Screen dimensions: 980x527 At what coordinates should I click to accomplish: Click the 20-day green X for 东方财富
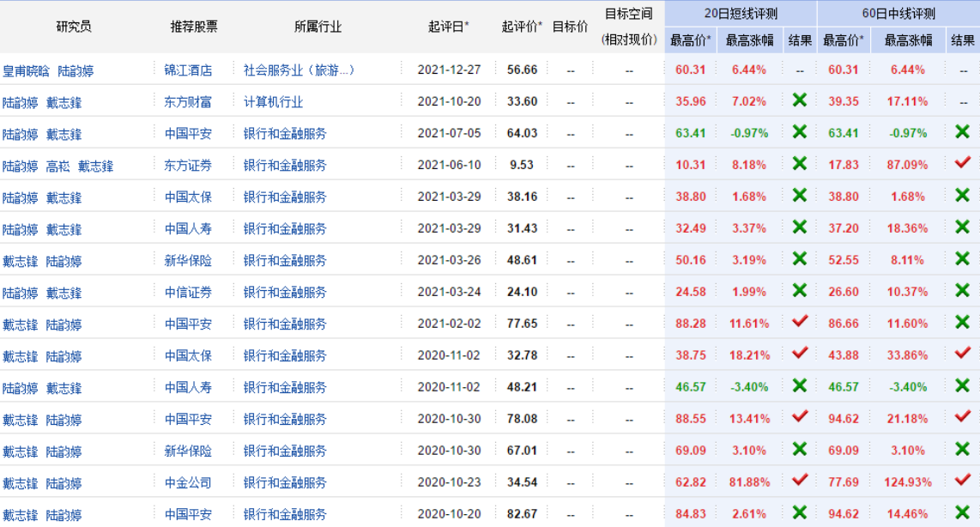click(x=799, y=101)
